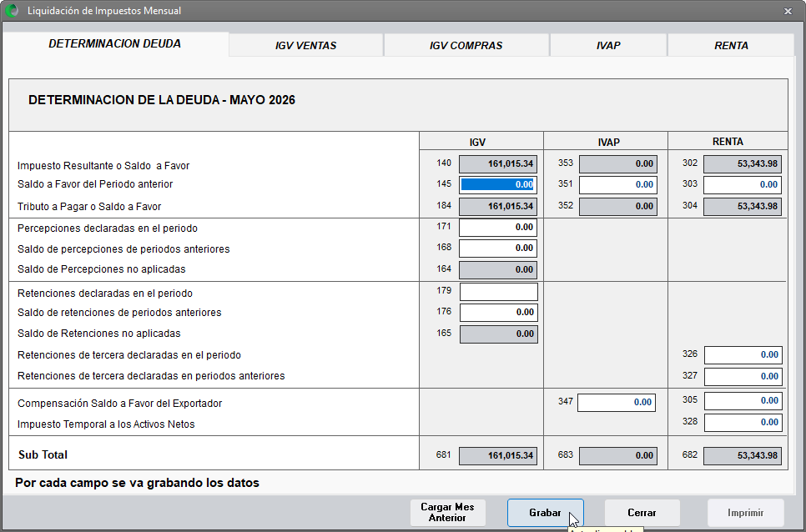Click field 140 IGV Impuesto Resultante value
This screenshot has height=532, width=806.
tap(497, 163)
